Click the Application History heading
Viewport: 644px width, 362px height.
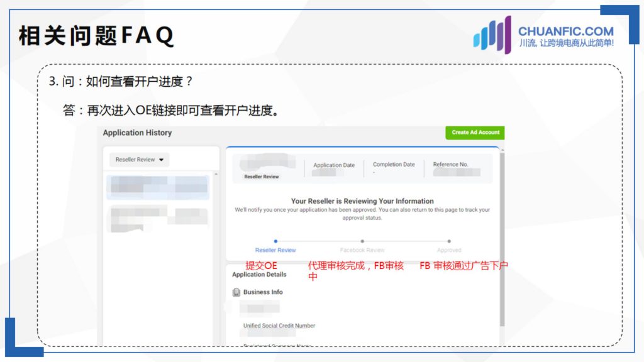click(137, 133)
